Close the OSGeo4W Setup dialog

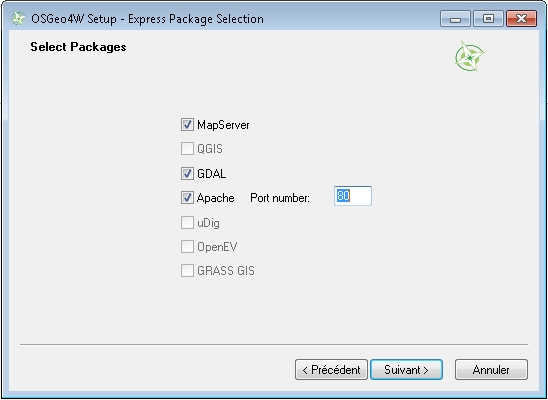pos(521,19)
